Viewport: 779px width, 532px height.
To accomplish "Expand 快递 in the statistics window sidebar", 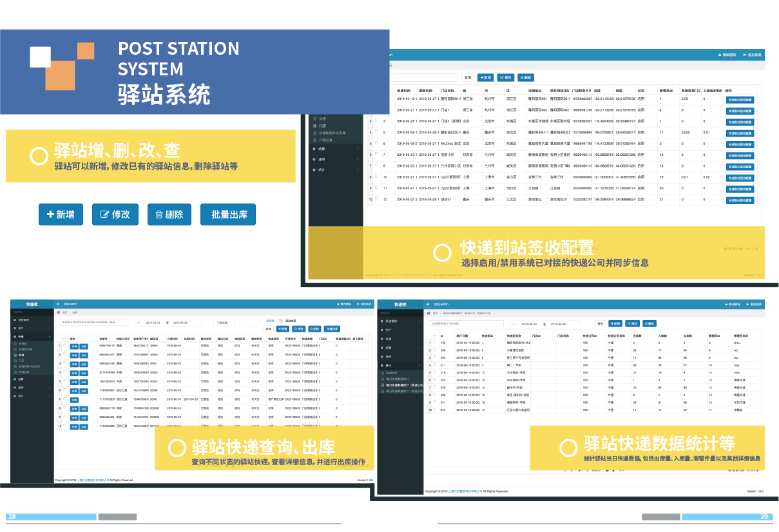I will 401,338.
